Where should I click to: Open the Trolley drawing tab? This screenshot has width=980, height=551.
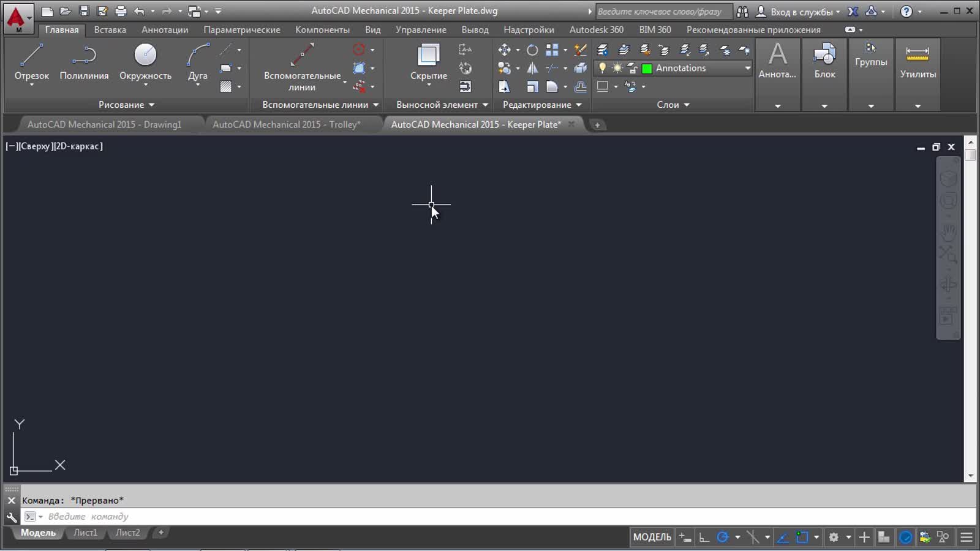[x=287, y=124]
